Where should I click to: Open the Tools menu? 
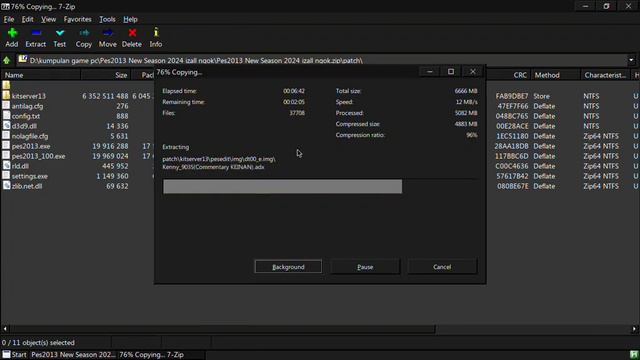(107, 19)
